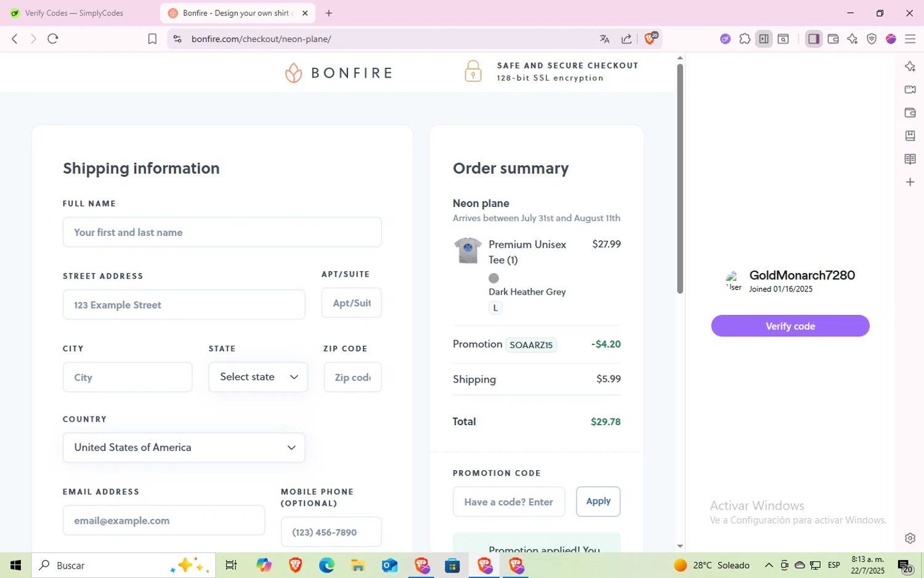The height and width of the screenshot is (578, 924).
Task: Switch to the Verify Codes — SimplyCodes tab
Action: pos(74,13)
